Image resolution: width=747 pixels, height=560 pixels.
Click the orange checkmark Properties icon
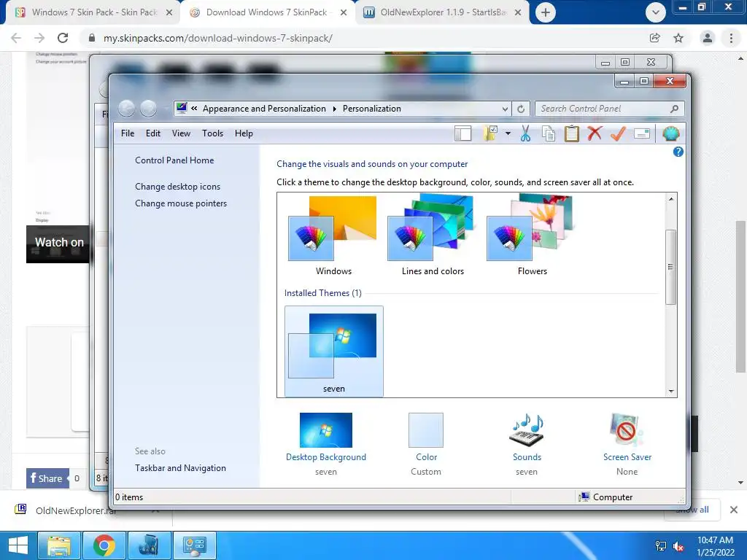tap(618, 134)
